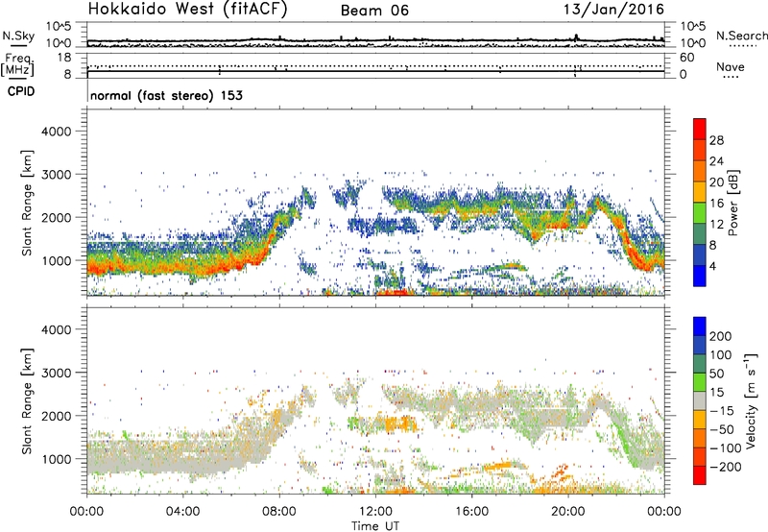The image size is (768, 532).
Task: Click the '12:00' time axis tick
Action: 375,512
